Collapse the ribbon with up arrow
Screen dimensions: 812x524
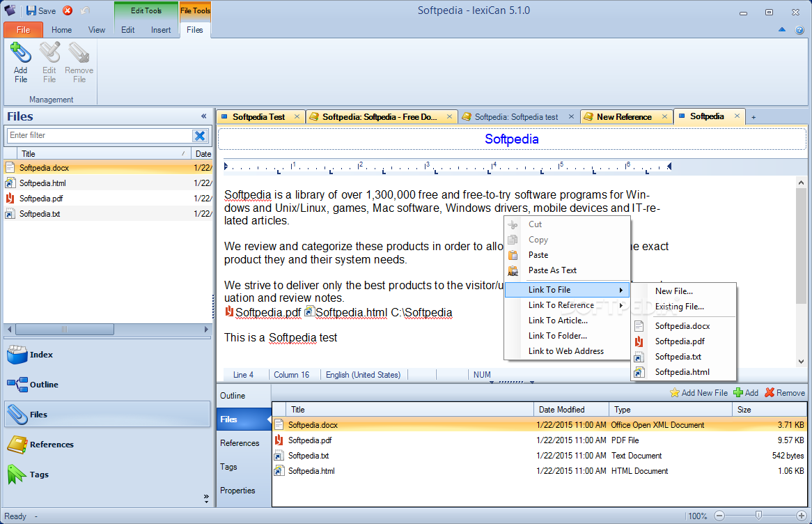point(782,30)
